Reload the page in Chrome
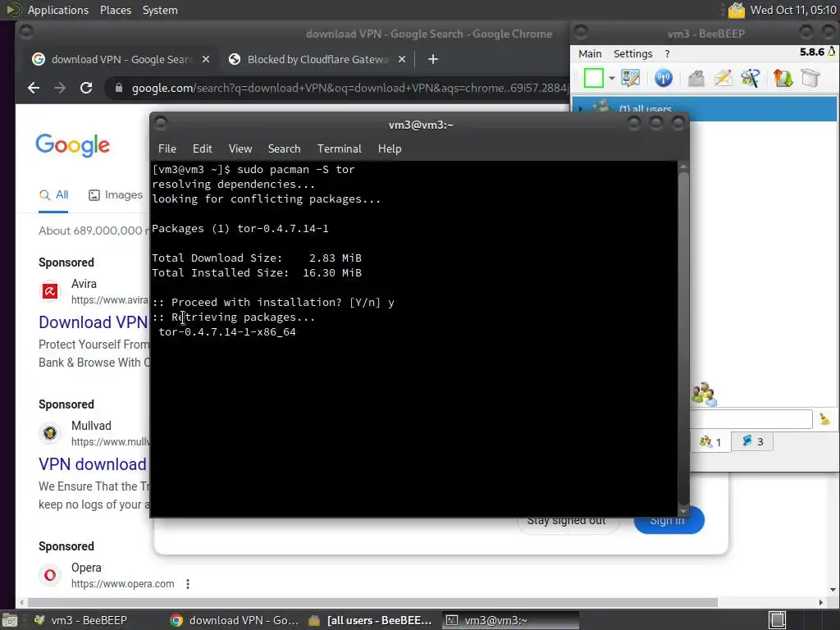The height and width of the screenshot is (630, 840). [85, 88]
